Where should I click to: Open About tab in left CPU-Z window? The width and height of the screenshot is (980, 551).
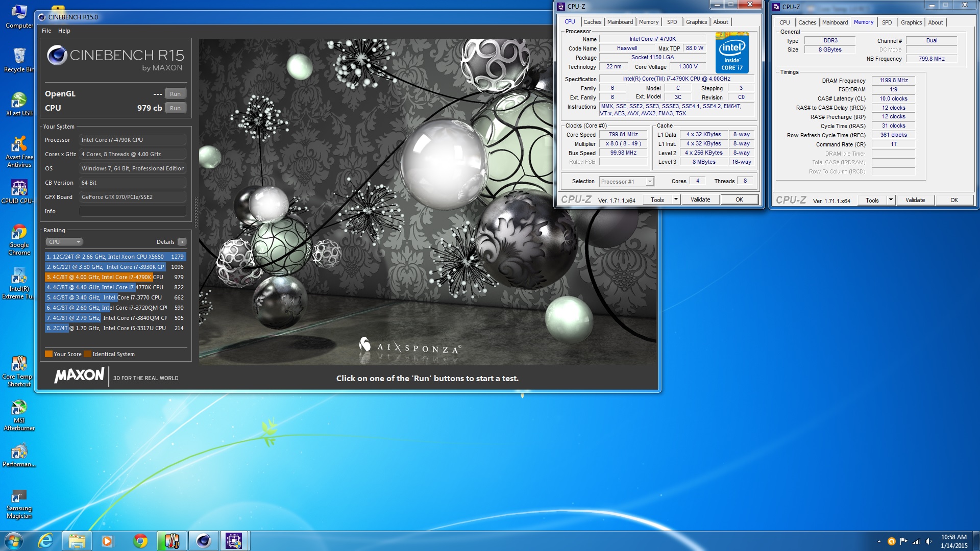click(721, 22)
